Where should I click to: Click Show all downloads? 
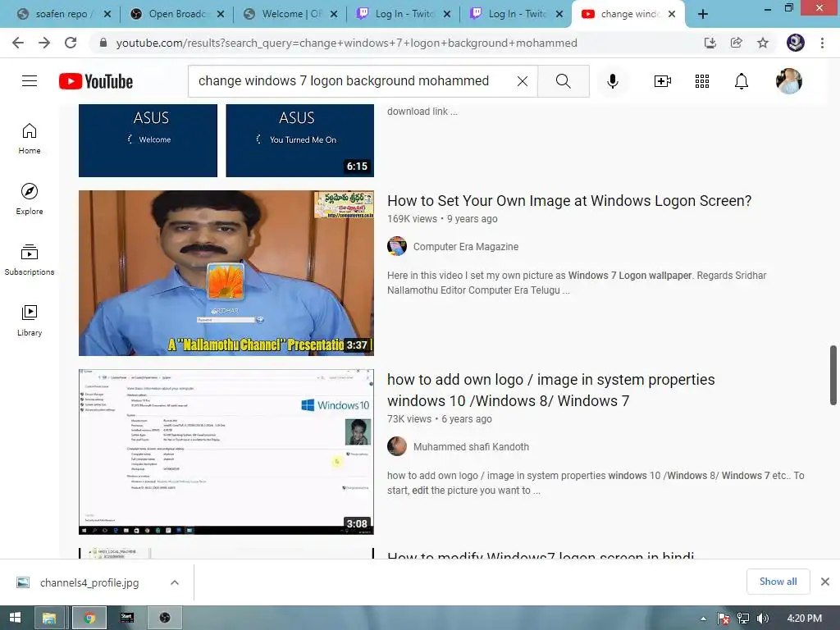(x=778, y=582)
